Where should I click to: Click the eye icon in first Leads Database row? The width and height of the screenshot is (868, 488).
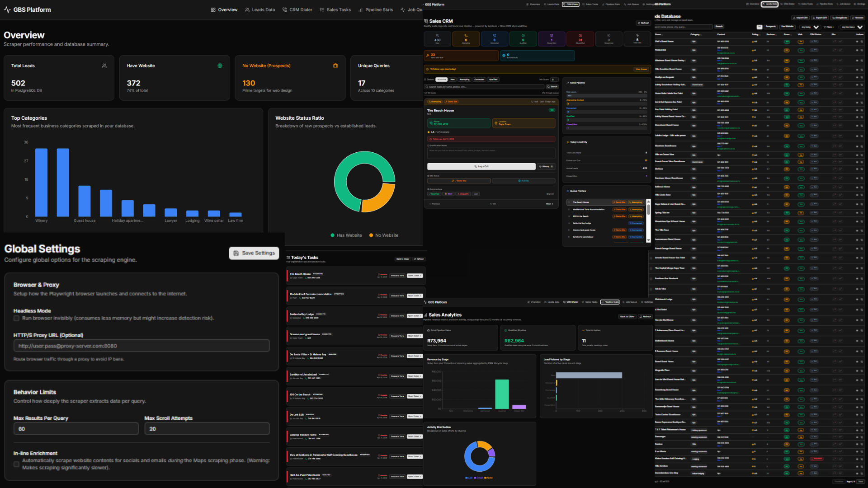click(857, 42)
